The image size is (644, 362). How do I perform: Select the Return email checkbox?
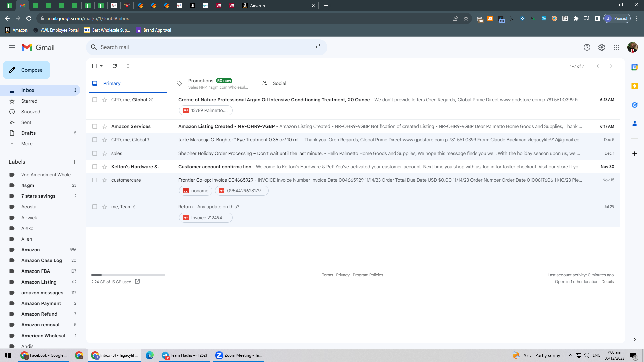[x=95, y=207]
